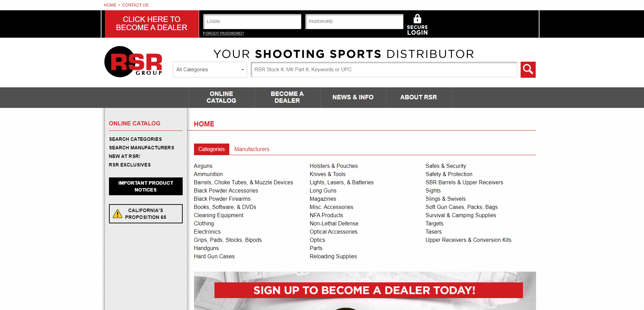The image size is (644, 310).
Task: Open the Ammunition category
Action: 208,174
